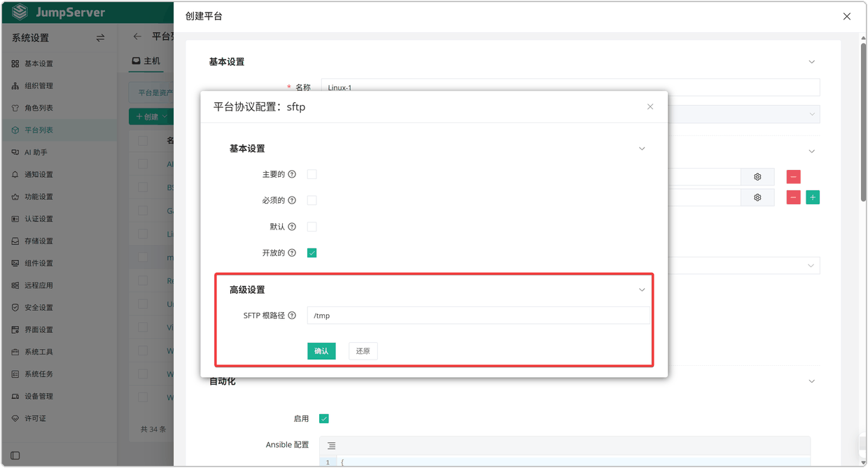Select all rows via the table header checkbox
This screenshot has width=868, height=468.
[143, 141]
